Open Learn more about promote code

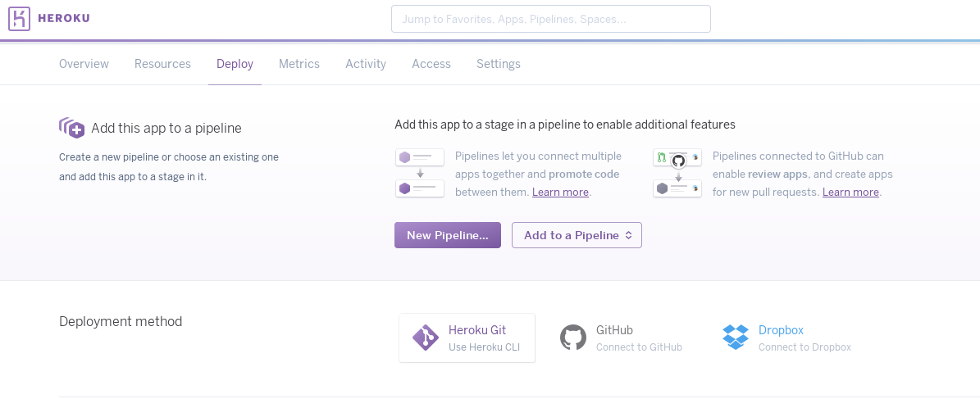(x=560, y=193)
